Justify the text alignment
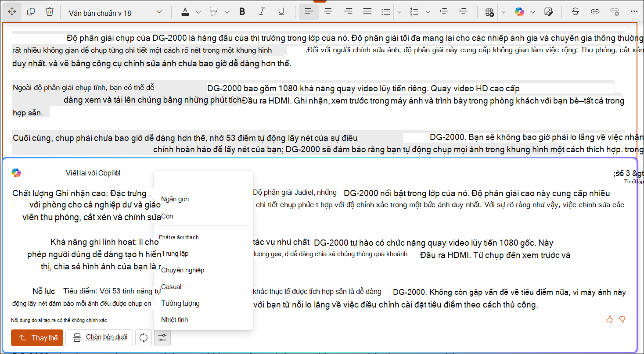The width and height of the screenshot is (644, 354). click(367, 12)
